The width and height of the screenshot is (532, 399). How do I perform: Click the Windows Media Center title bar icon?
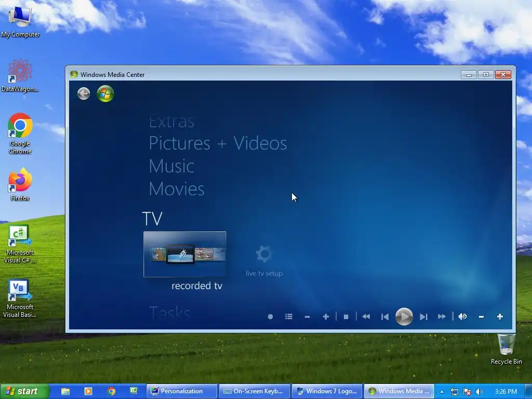(x=74, y=74)
